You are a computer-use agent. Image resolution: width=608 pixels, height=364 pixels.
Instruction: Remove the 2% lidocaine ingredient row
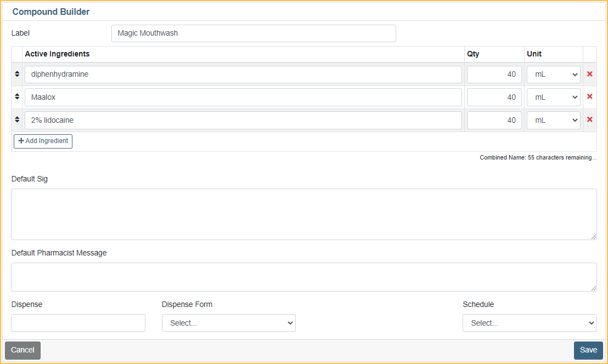[590, 120]
